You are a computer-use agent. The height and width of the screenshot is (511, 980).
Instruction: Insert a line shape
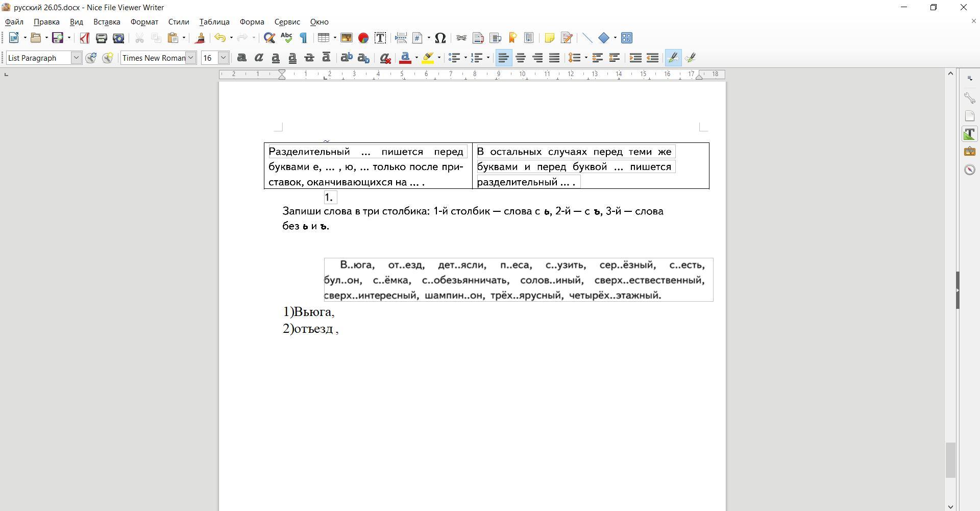[587, 38]
